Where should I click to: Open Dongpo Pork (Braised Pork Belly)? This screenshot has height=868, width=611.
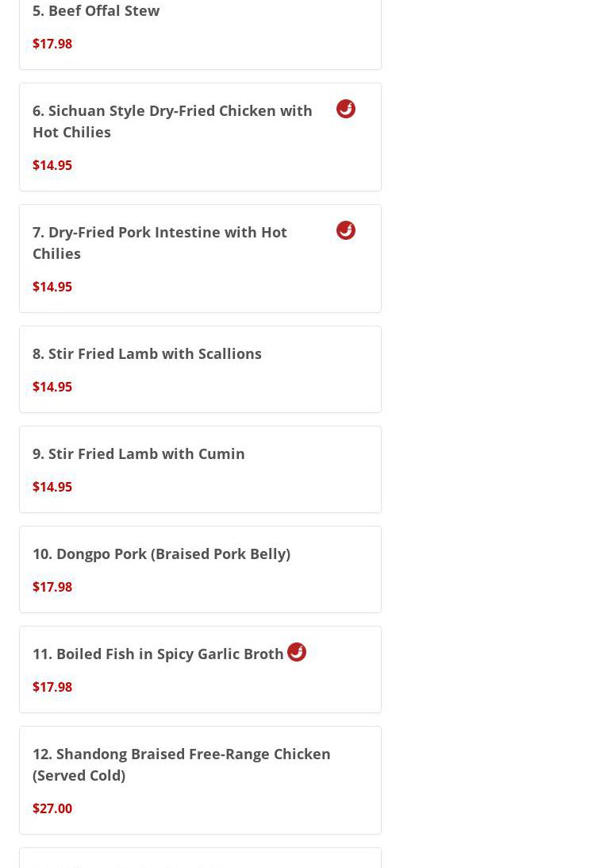point(161,554)
